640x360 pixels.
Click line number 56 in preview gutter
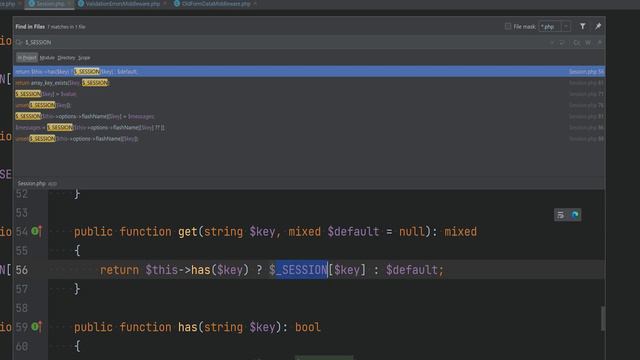(22, 270)
